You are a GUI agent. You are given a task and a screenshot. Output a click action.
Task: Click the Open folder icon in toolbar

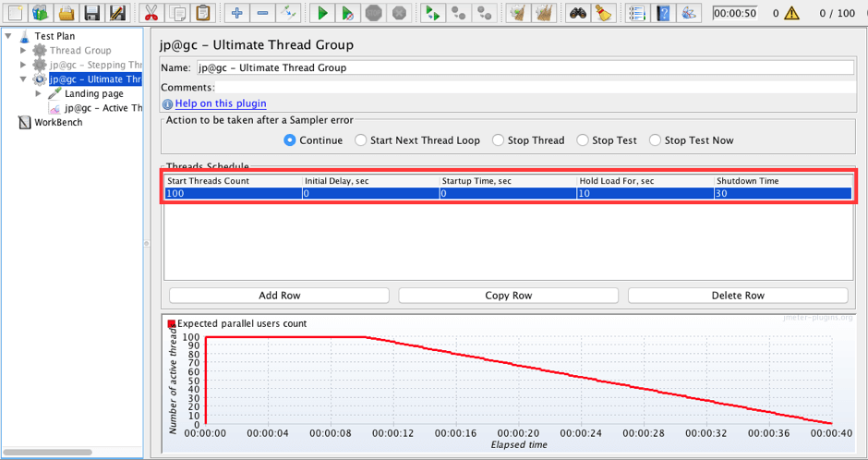66,13
